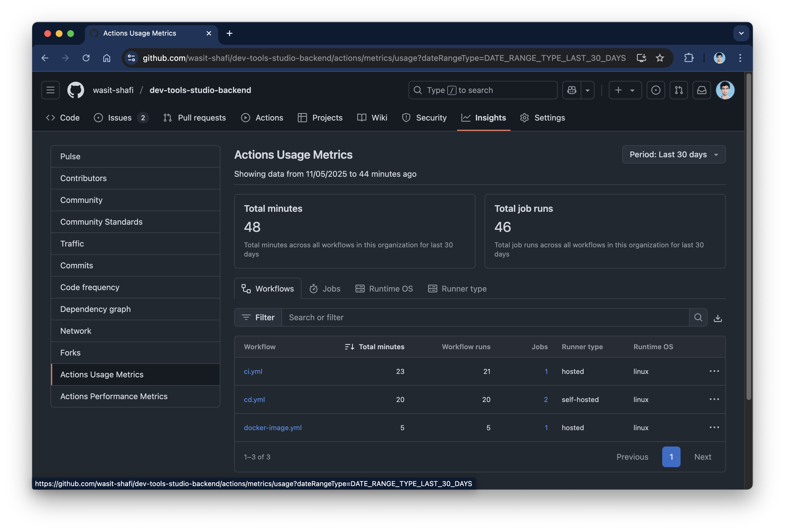Expand the Period: Last 30 days dropdown
785x532 pixels.
click(673, 154)
